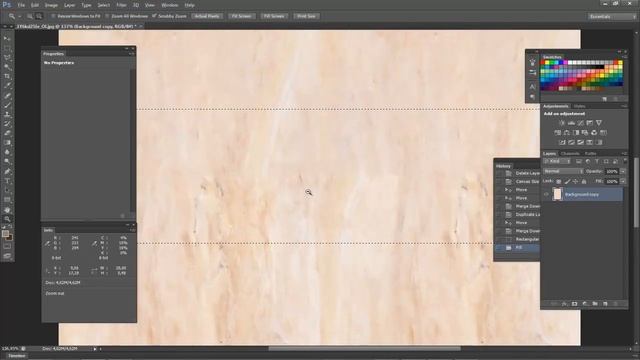
Task: Open the Filter menu
Action: 121,5
